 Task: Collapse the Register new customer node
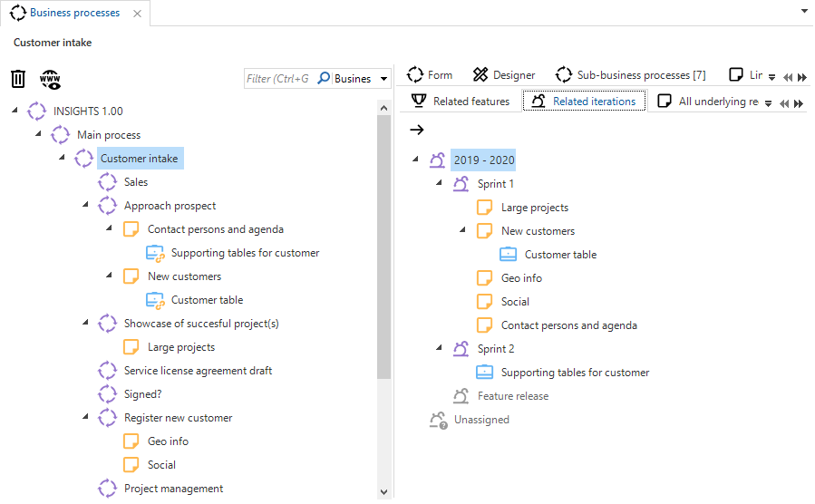[x=86, y=418]
